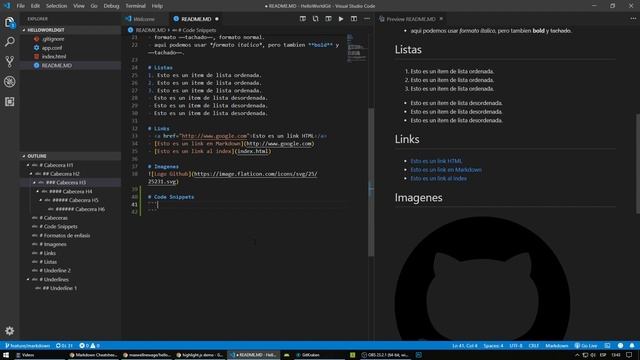
Task: Switch to the README.MD editor tab
Action: 196,19
